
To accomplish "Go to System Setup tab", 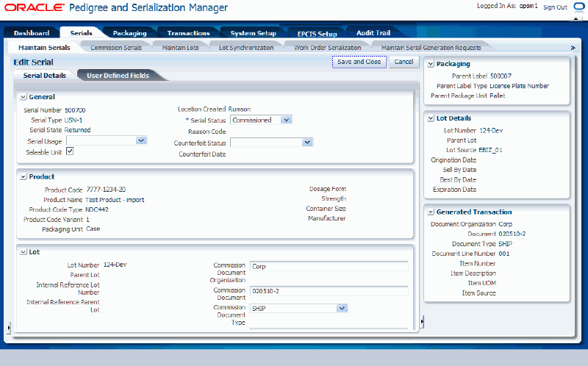I will coord(253,33).
